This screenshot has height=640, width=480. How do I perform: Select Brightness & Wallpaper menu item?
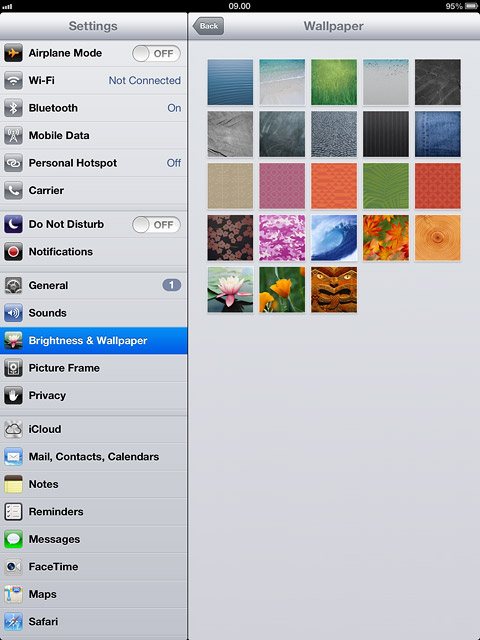(x=93, y=340)
